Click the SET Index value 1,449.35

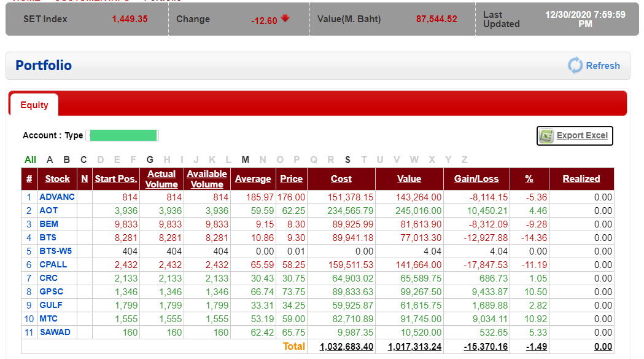click(x=130, y=19)
